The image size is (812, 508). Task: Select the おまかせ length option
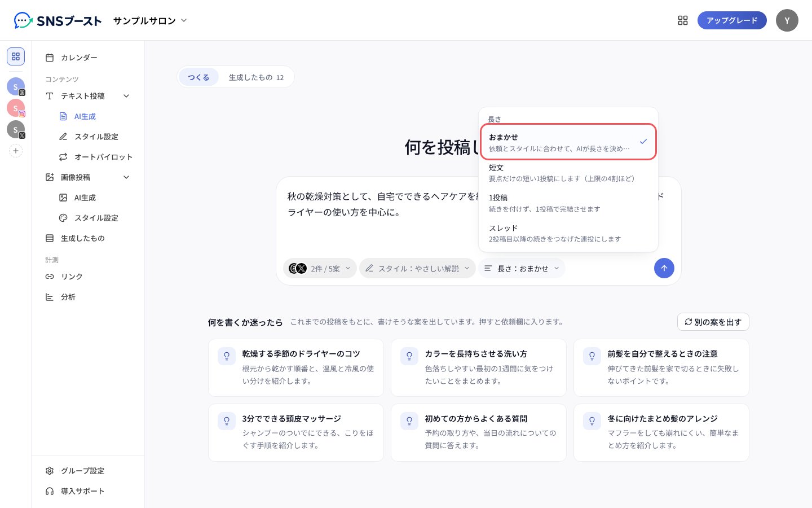568,142
